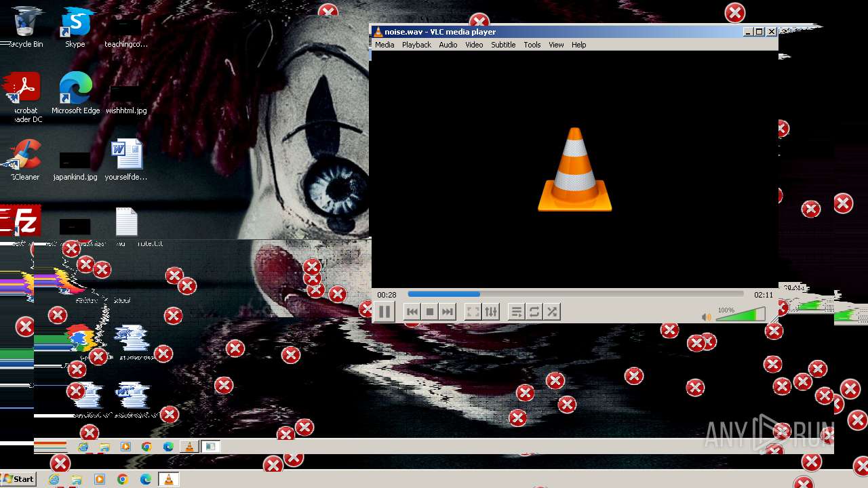Select wishhtml.jpg desktop file
Viewport: 868px width, 488px height.
tap(125, 99)
